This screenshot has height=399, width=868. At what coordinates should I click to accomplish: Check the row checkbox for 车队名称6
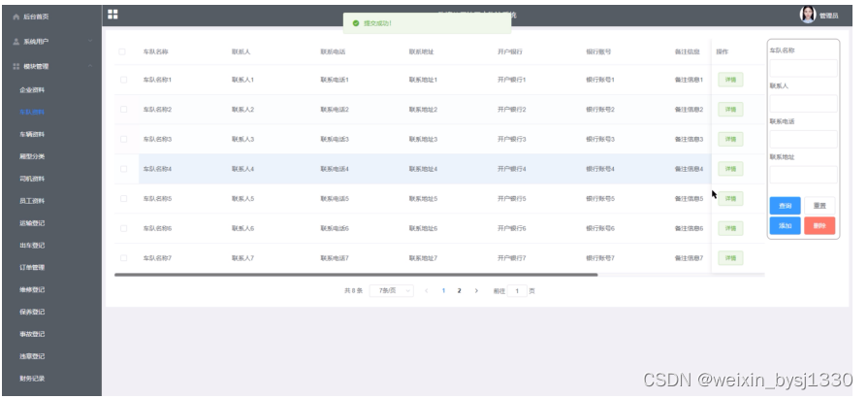coord(123,228)
